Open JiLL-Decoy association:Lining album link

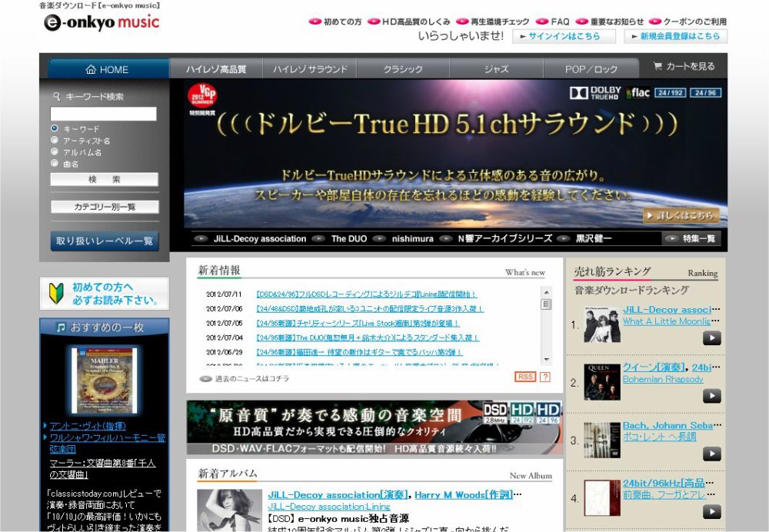coord(329,507)
